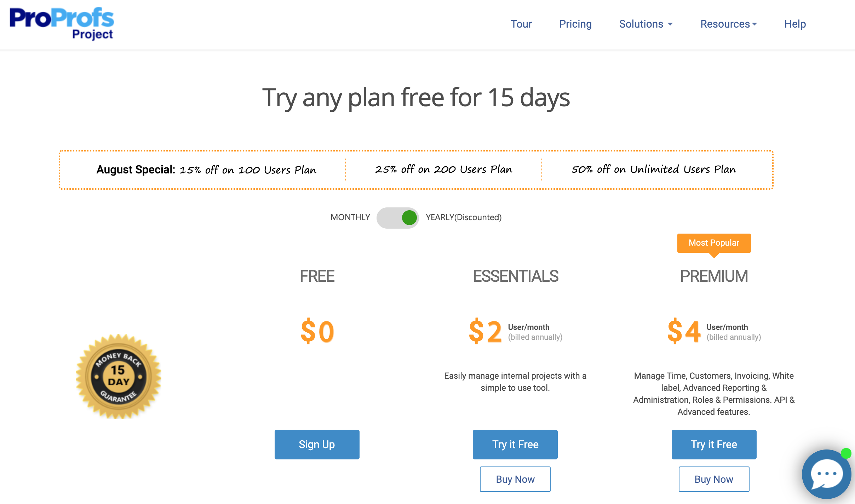The image size is (855, 504).
Task: Go to Pricing in the navigation bar
Action: [575, 24]
